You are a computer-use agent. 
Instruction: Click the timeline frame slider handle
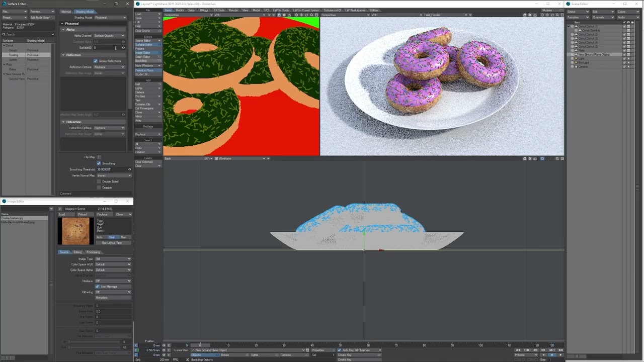pos(200,345)
